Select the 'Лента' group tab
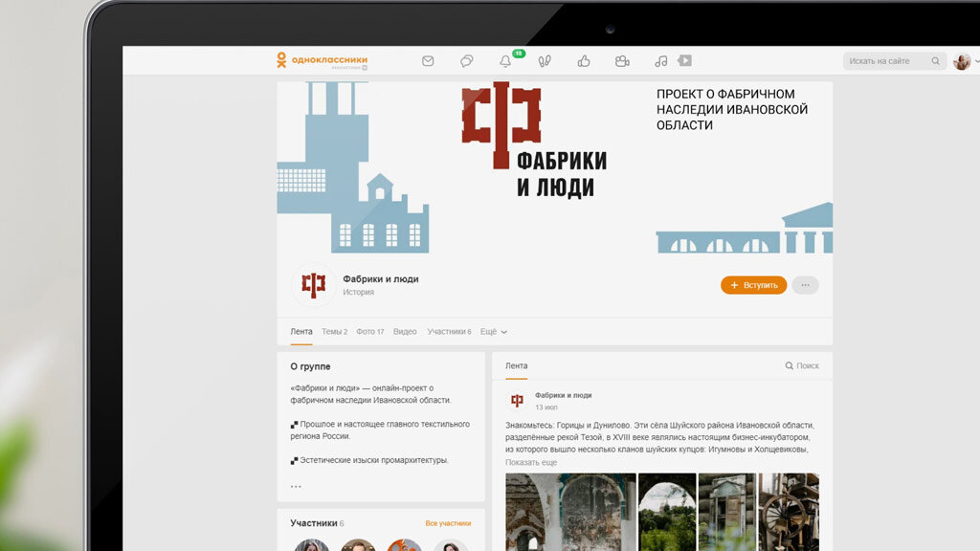This screenshot has width=980, height=551. tap(301, 332)
